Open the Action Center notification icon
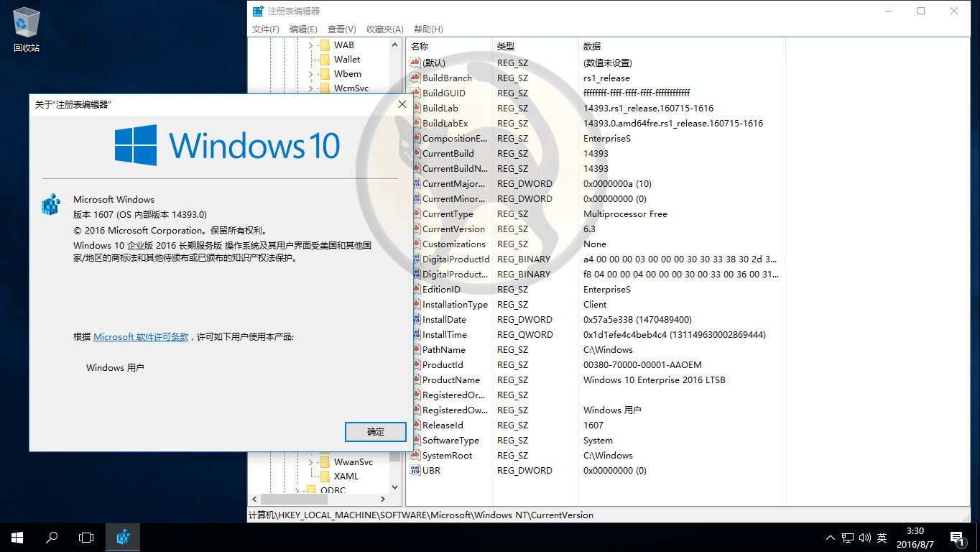This screenshot has width=980, height=552. (x=957, y=538)
